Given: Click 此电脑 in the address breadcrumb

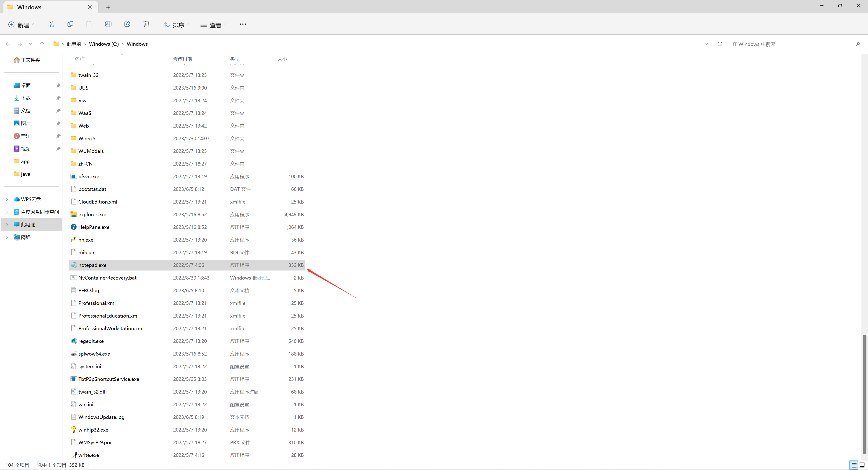Looking at the screenshot, I should point(74,44).
